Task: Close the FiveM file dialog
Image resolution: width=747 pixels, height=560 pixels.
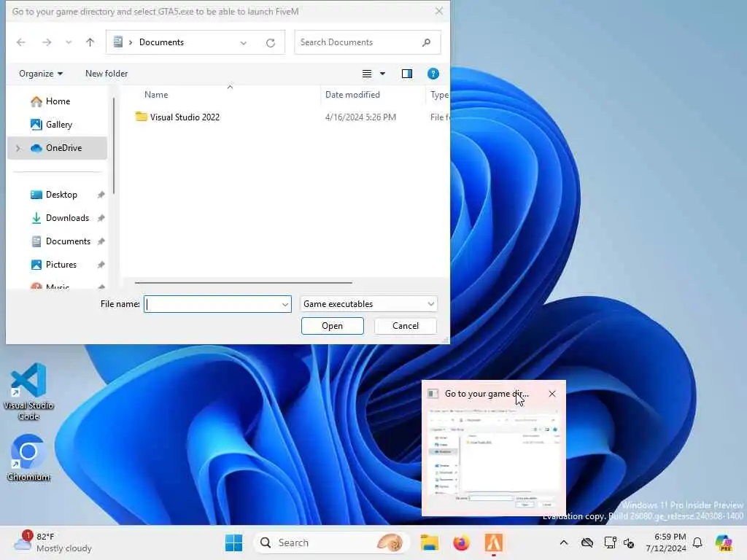Action: point(438,11)
